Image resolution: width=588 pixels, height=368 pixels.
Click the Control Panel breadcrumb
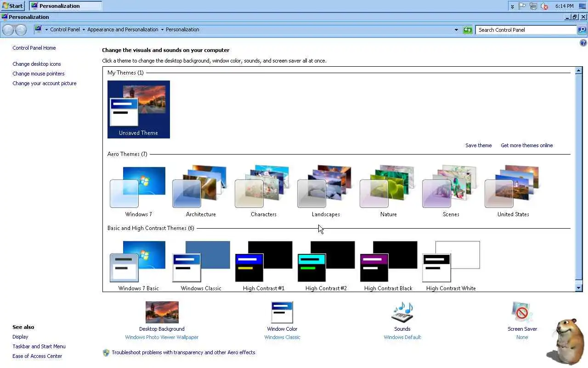click(65, 29)
